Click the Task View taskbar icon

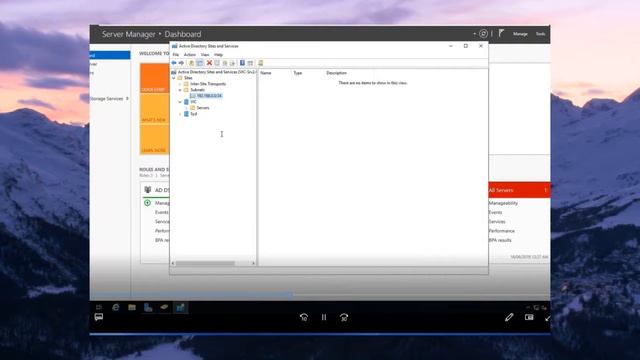(99, 307)
